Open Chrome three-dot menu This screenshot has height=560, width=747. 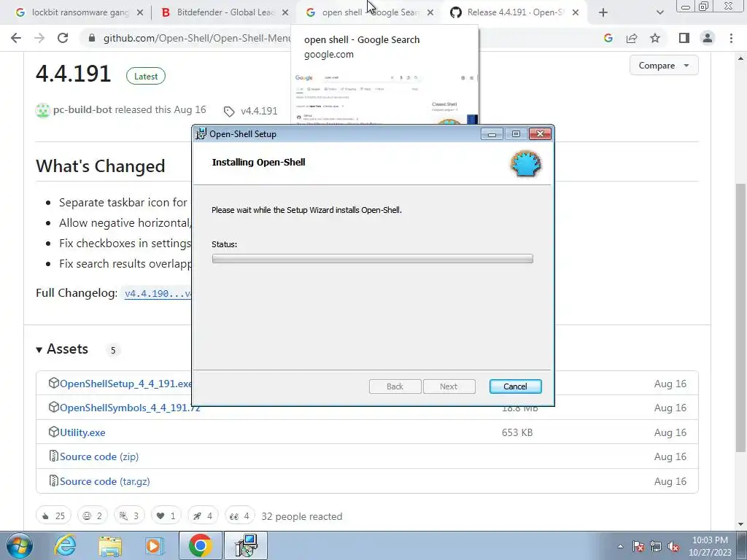pos(731,38)
